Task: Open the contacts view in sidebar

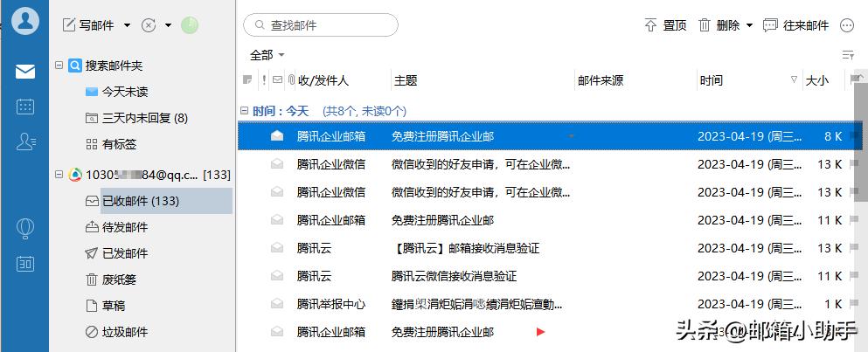Action: [25, 141]
